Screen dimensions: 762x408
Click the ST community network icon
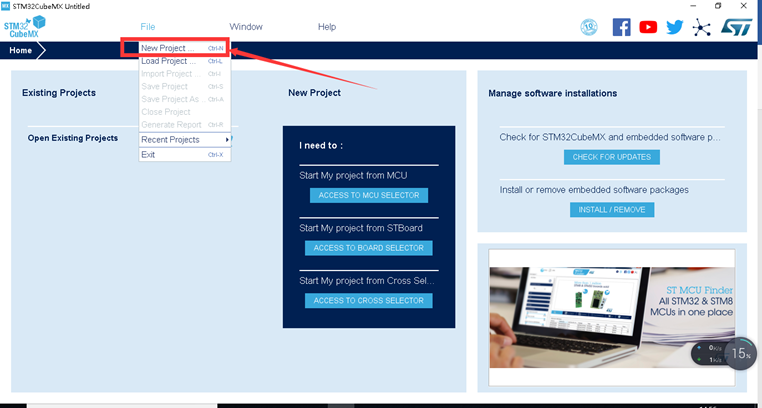point(701,27)
